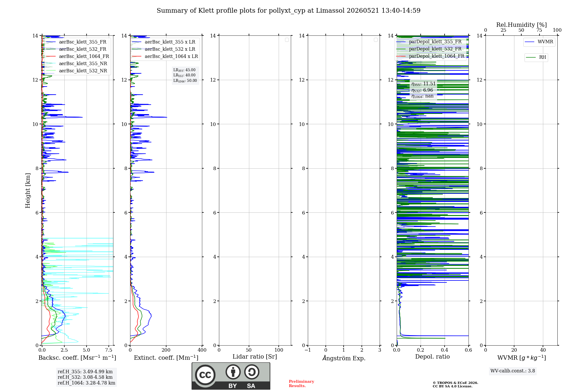Click the blue line sample beside WVMR

coord(530,42)
